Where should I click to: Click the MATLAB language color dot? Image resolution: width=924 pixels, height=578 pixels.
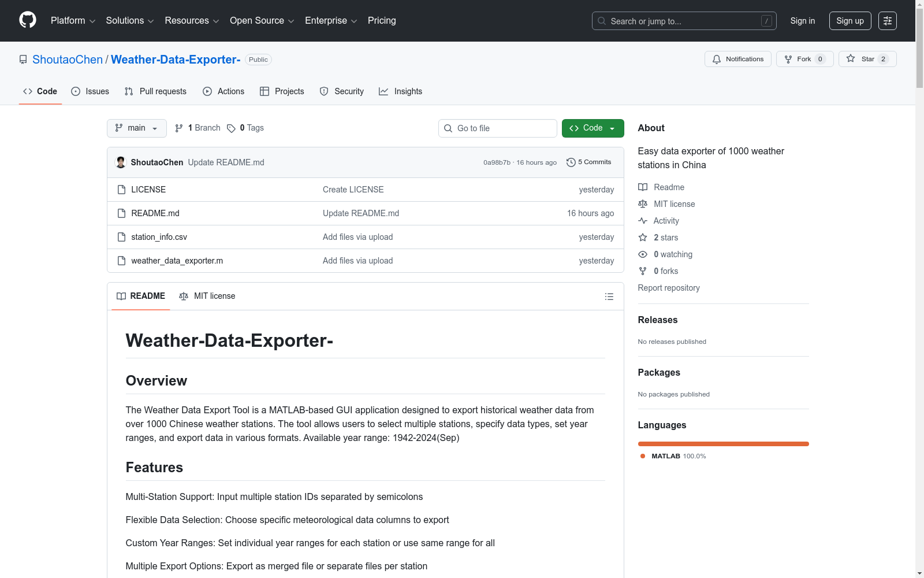point(643,456)
